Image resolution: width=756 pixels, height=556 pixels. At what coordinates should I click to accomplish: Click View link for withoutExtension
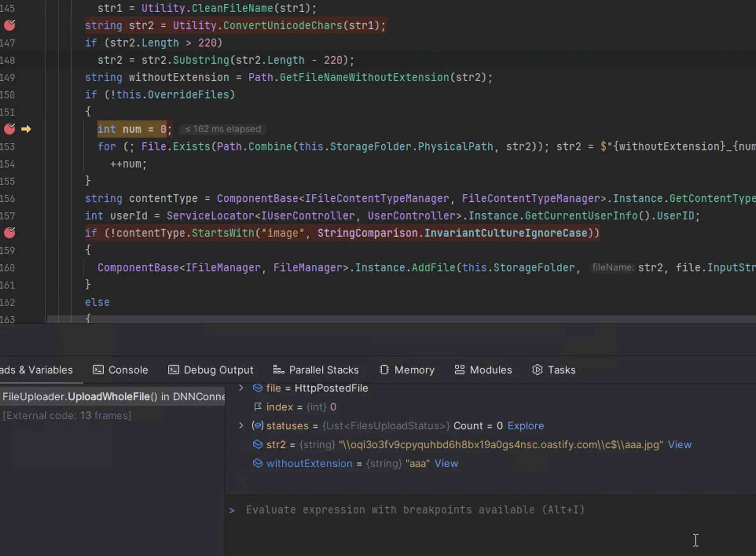(x=446, y=464)
